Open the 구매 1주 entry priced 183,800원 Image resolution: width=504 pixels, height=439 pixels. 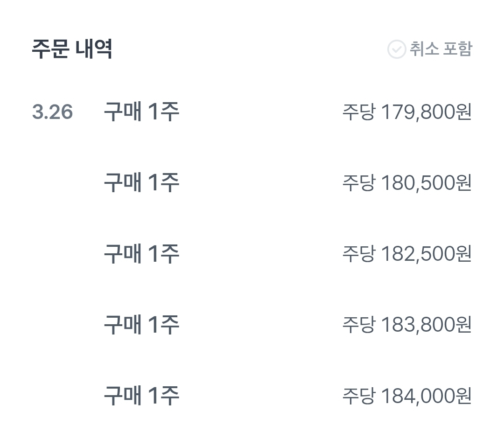point(142,325)
